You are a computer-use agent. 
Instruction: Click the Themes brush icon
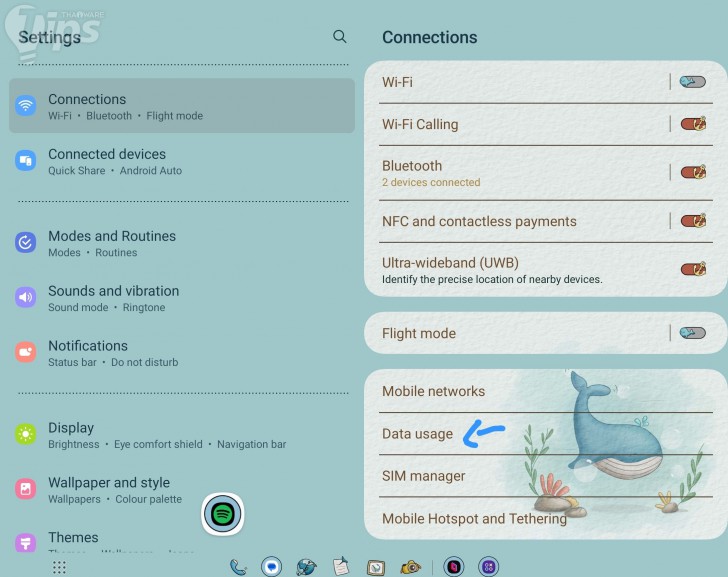(26, 542)
